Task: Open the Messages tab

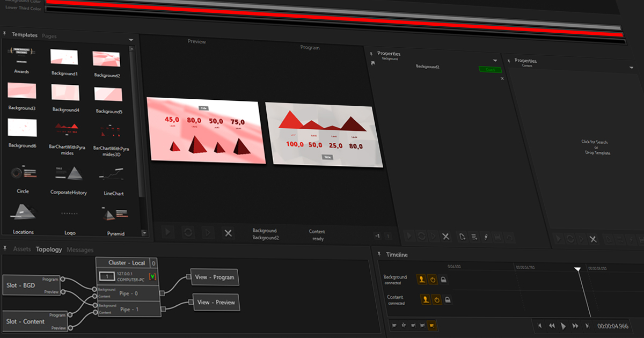Action: pos(79,250)
